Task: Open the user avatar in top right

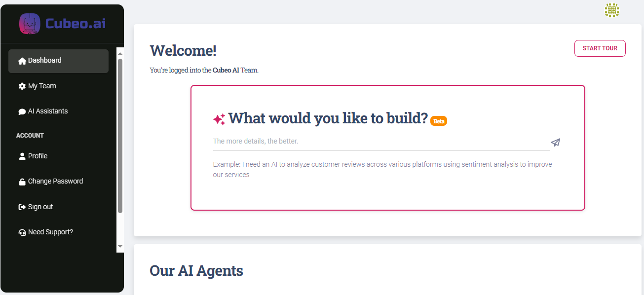Action: (612, 10)
